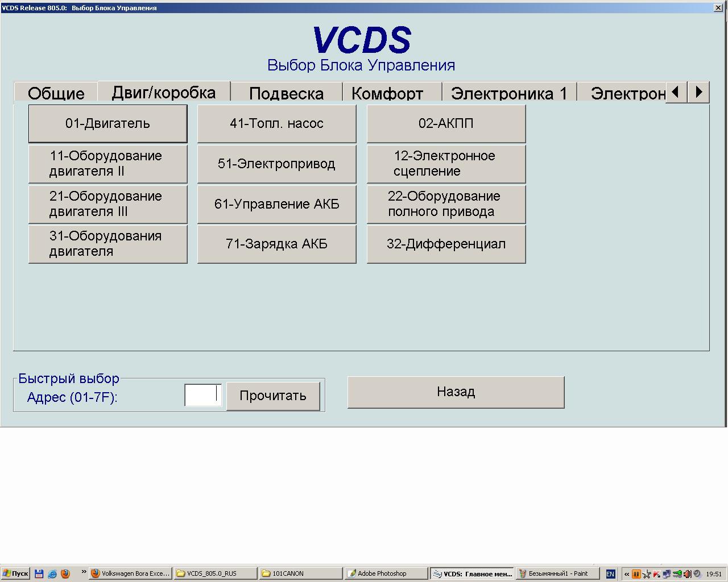Click the Прочитать button

(x=273, y=396)
